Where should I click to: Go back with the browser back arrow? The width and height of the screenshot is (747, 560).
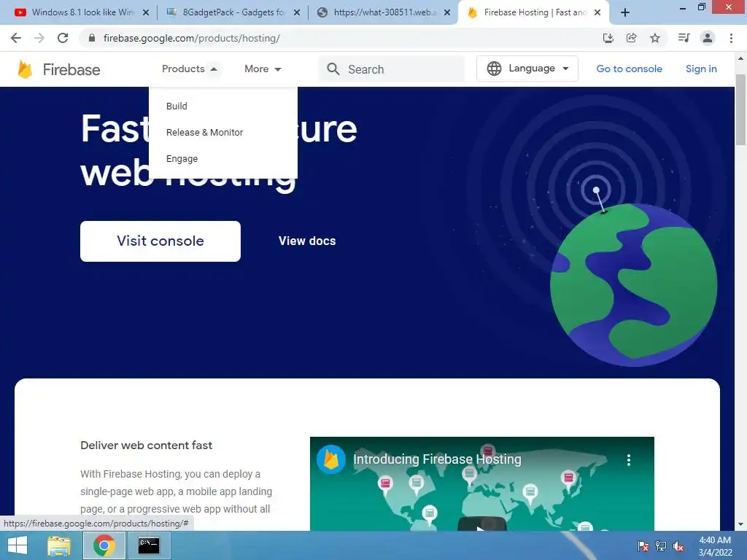pyautogui.click(x=16, y=38)
